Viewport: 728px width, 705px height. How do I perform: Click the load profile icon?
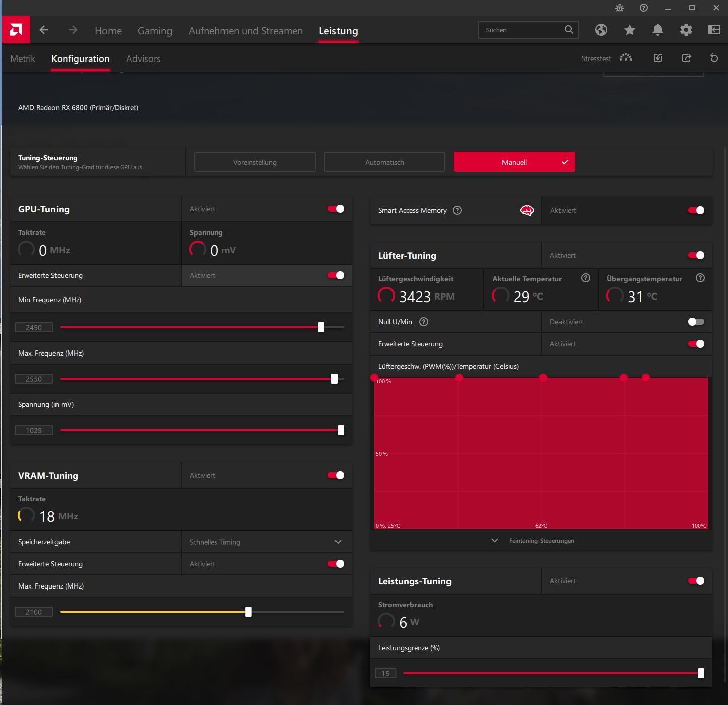pyautogui.click(x=658, y=58)
